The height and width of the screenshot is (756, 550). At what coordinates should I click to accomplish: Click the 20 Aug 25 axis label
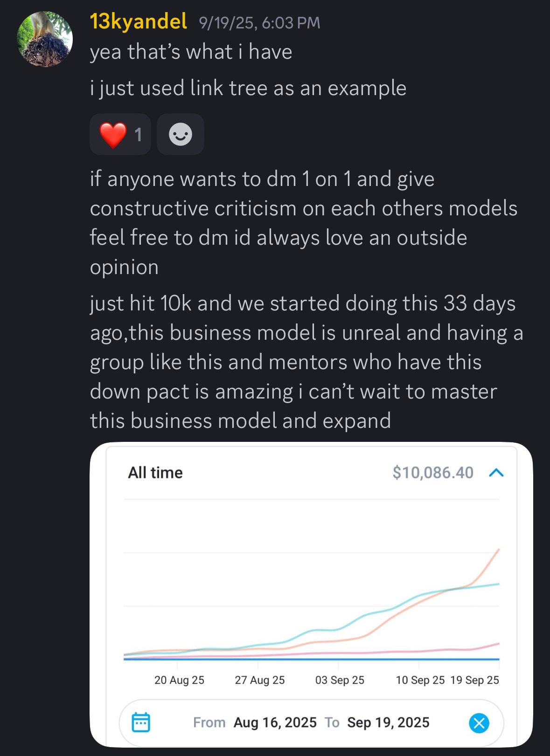pyautogui.click(x=179, y=680)
